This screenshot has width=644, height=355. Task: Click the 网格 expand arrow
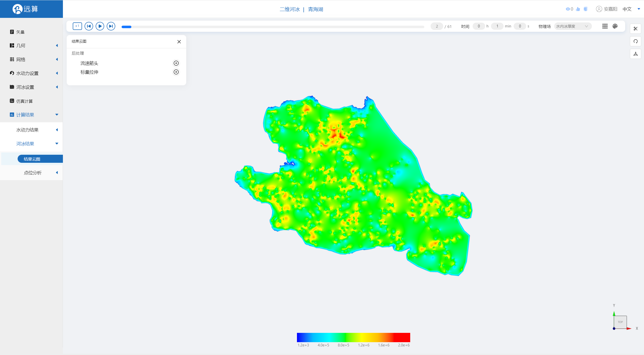(57, 59)
